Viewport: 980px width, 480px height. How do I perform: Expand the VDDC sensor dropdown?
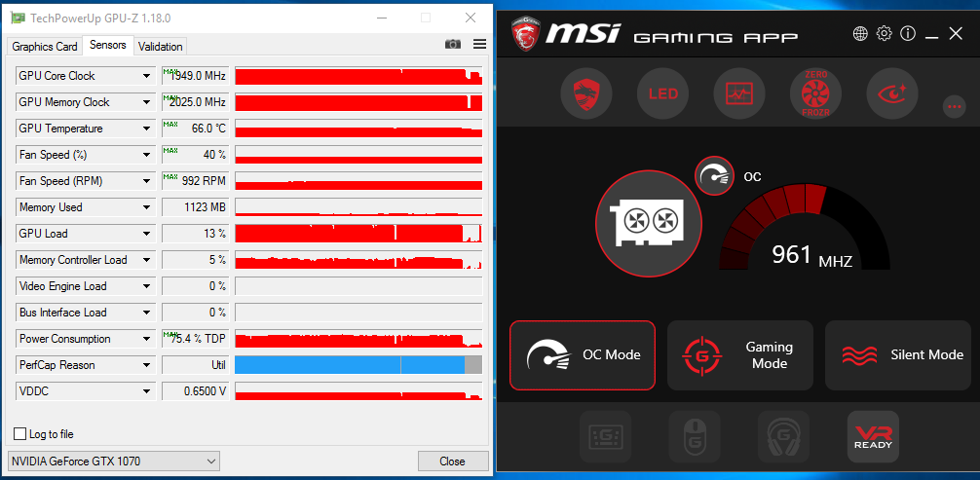coord(147,391)
